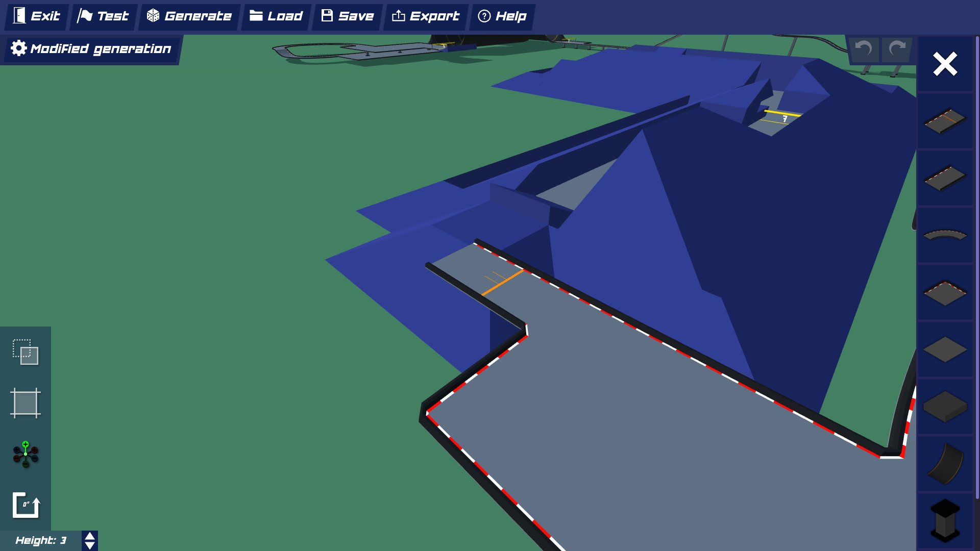Select the checkpoint track piece with orange line
Image resolution: width=980 pixels, height=551 pixels.
tap(945, 121)
